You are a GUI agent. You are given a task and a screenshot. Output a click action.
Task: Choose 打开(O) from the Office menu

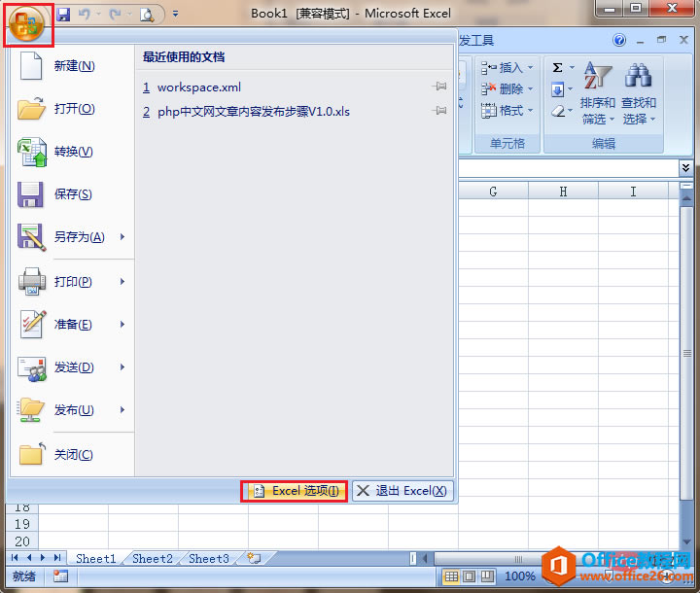point(72,109)
